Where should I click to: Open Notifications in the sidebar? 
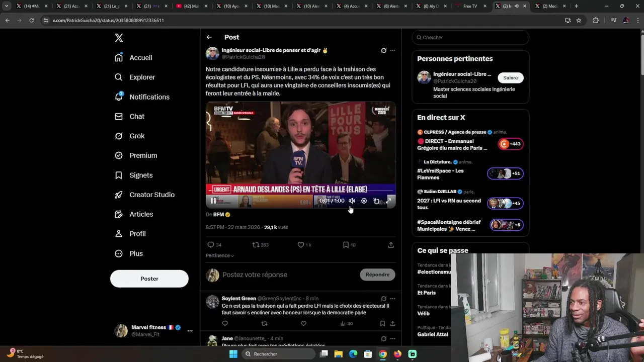click(142, 97)
